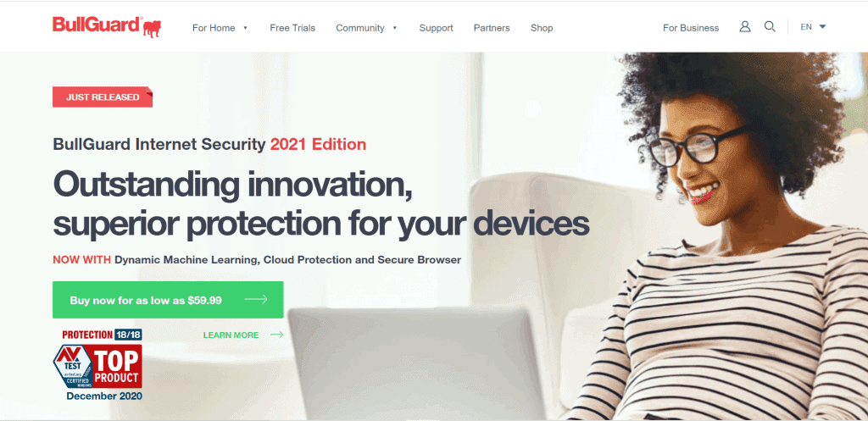Open the Free Trials menu item

(x=292, y=28)
